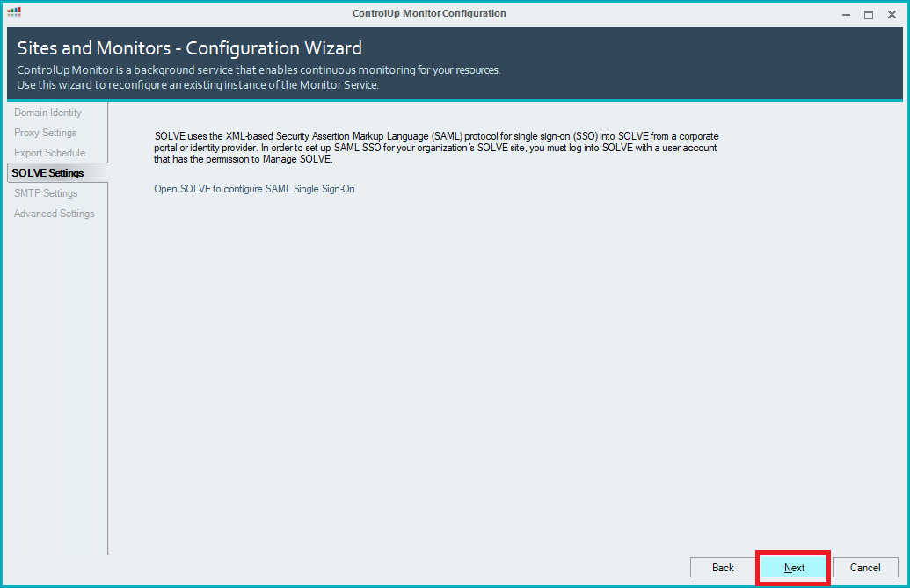Click the ControlUp app icon in title bar
910x588 pixels.
(x=13, y=13)
